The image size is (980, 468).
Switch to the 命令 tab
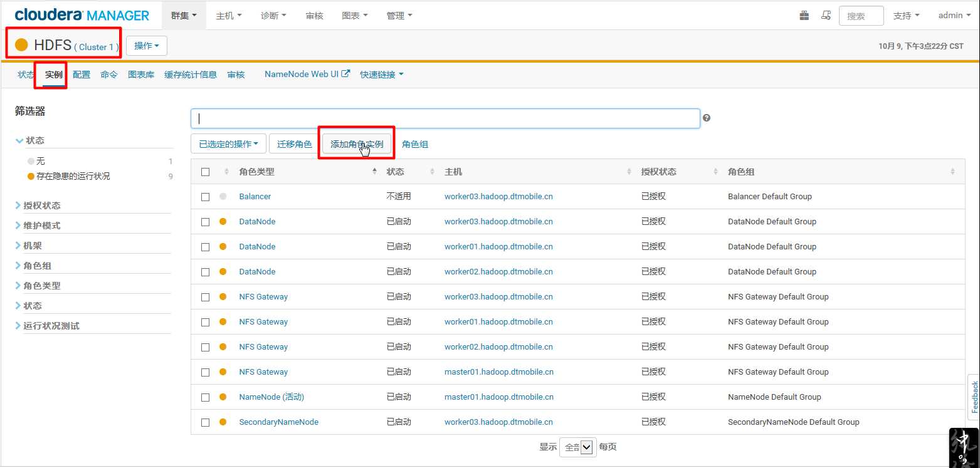(109, 75)
